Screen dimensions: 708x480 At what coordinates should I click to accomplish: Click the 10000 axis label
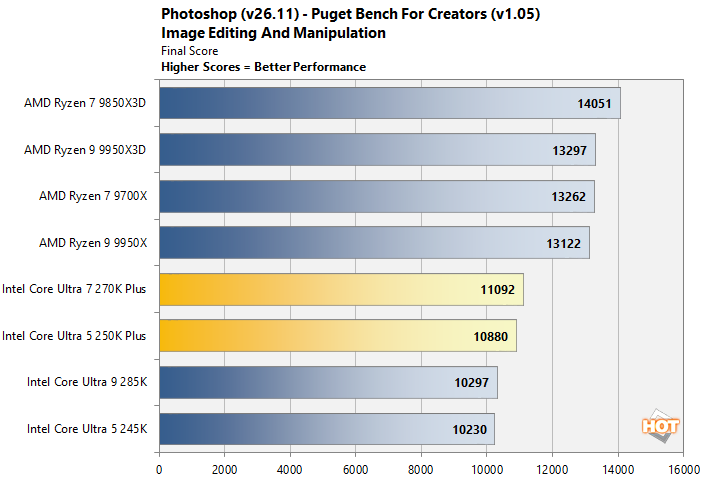coord(487,470)
